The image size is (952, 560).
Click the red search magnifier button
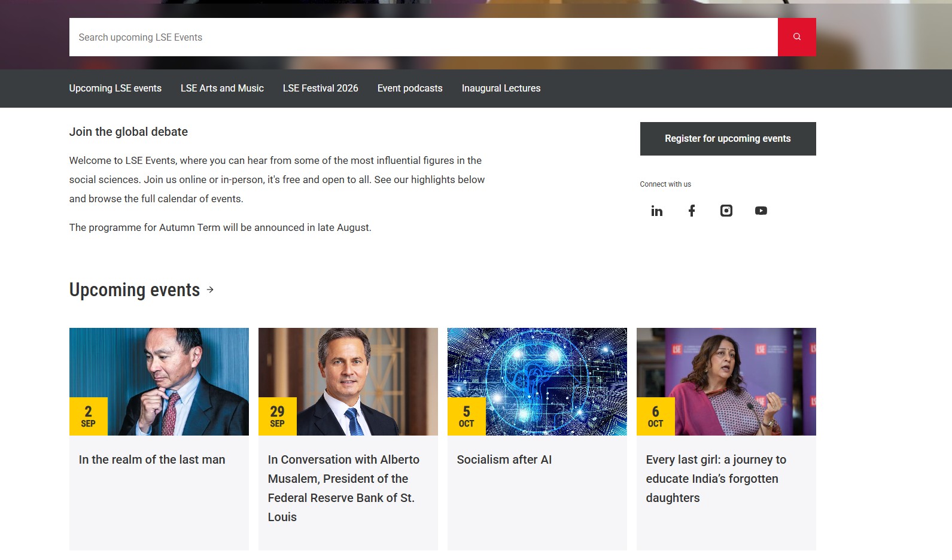point(796,37)
